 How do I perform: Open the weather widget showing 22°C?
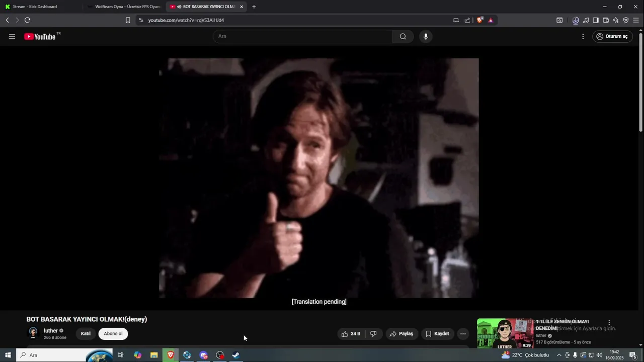tap(525, 355)
